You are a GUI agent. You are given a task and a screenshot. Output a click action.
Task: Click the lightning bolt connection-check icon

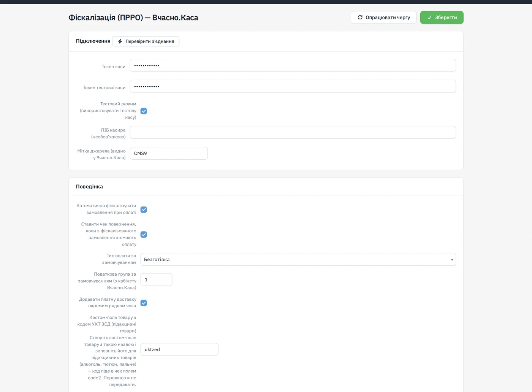(x=120, y=41)
